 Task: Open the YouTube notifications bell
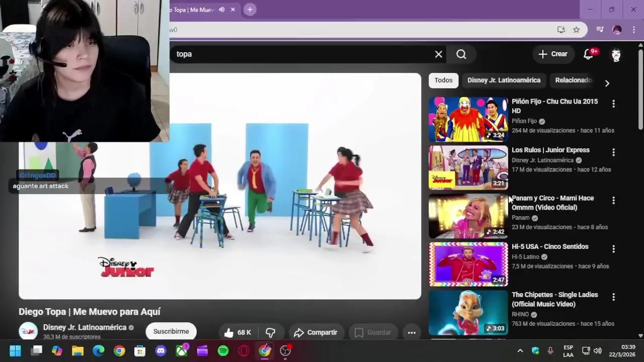[589, 54]
